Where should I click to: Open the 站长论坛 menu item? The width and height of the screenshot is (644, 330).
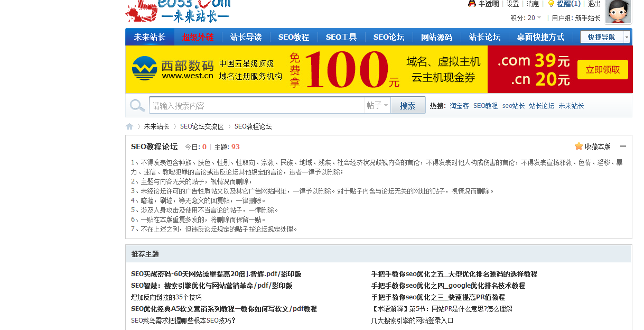click(x=483, y=37)
